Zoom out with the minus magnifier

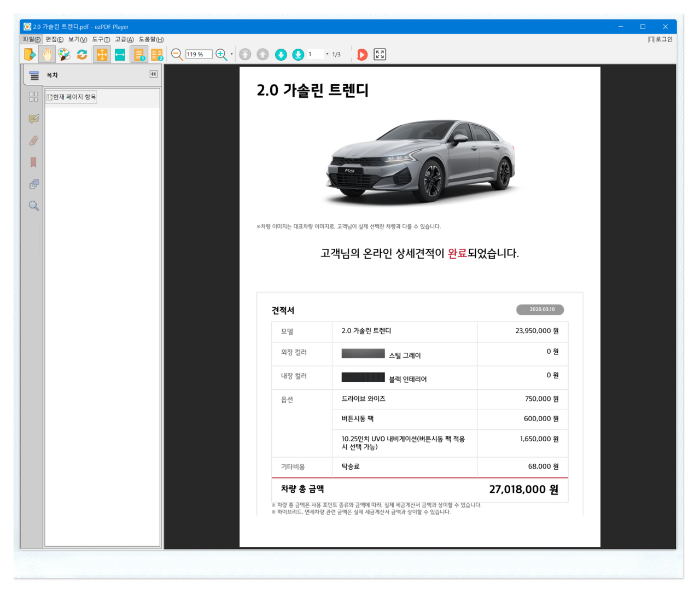pos(177,54)
